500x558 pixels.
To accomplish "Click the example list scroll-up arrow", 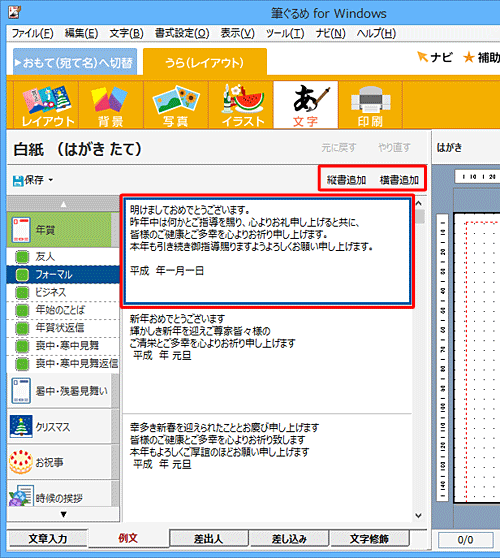I will click(419, 203).
